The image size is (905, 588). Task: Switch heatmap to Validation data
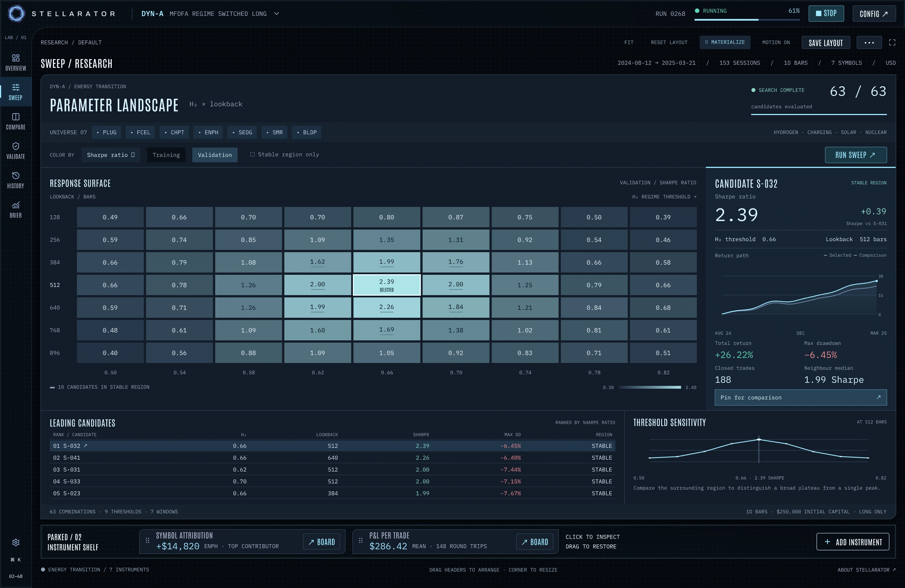coord(215,155)
